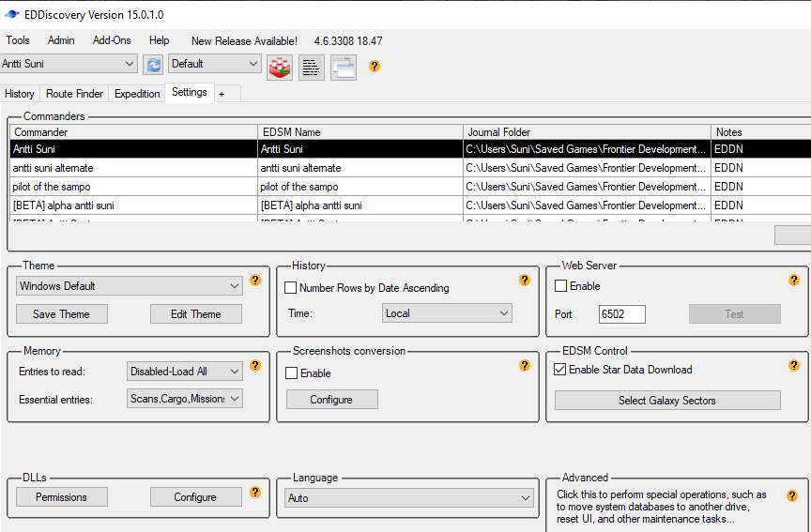Click the Save Theme button

coord(62,313)
